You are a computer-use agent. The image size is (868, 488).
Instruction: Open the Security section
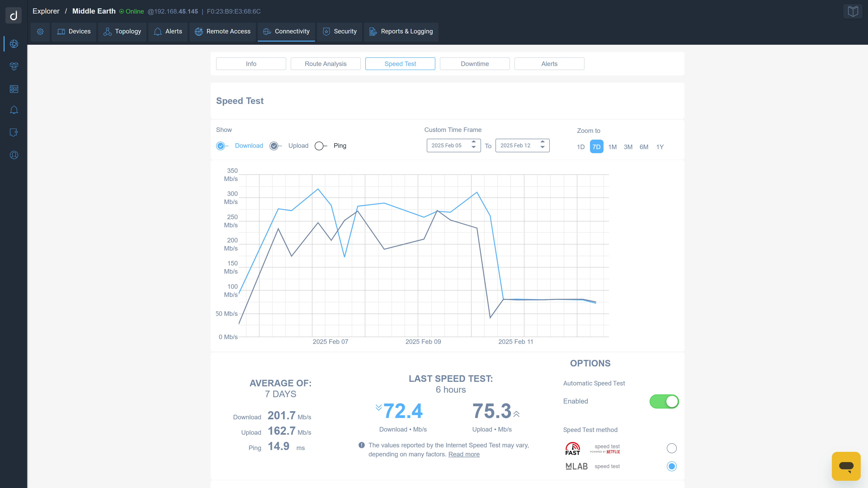[x=339, y=31]
